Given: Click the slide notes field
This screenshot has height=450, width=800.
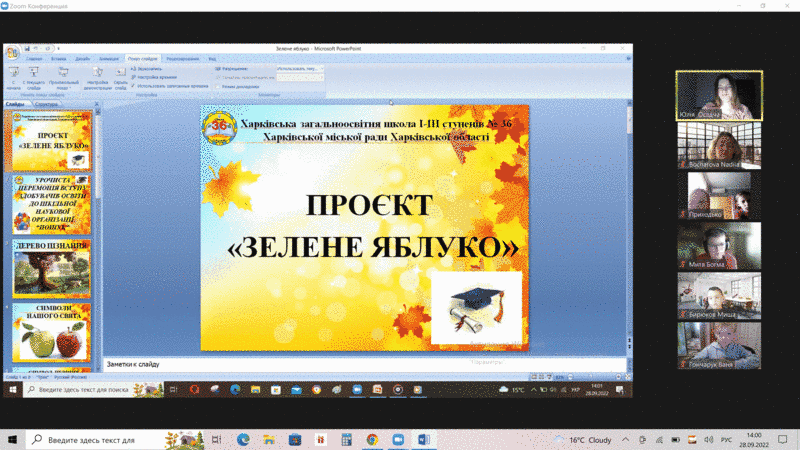Looking at the screenshot, I should tap(360, 363).
